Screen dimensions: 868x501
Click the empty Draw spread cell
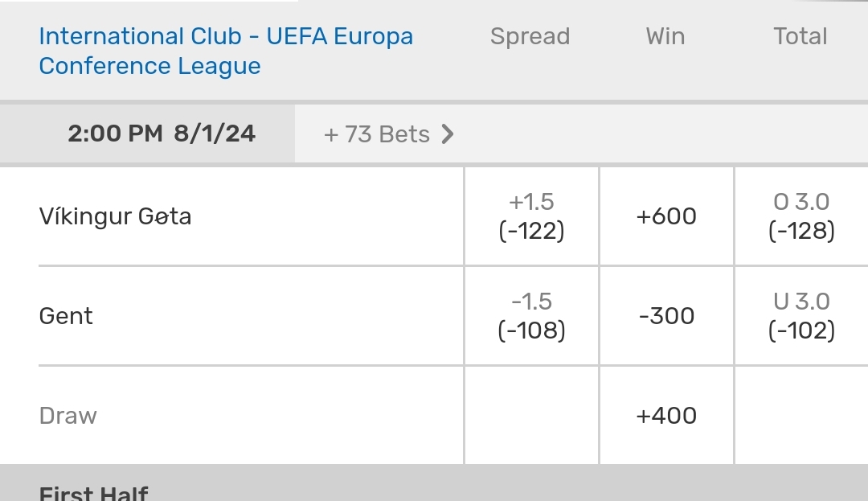pos(531,416)
